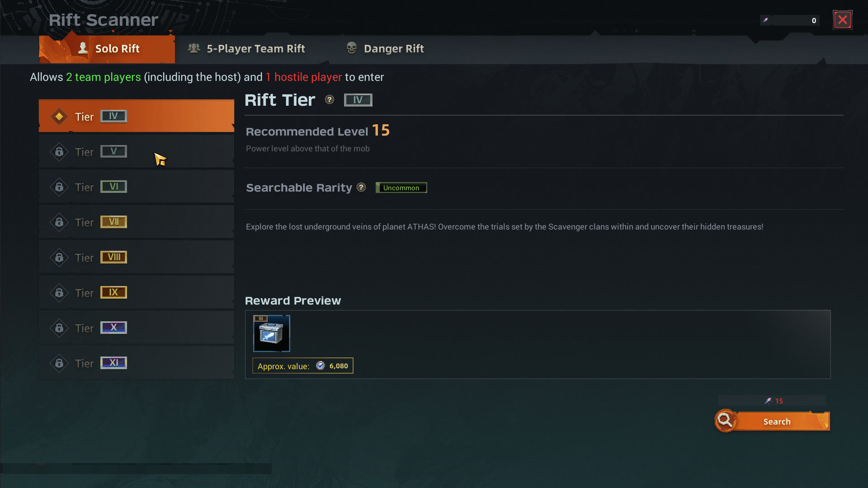Screen dimensions: 868x488
Task: Select the Solo Rift tab
Action: (107, 49)
